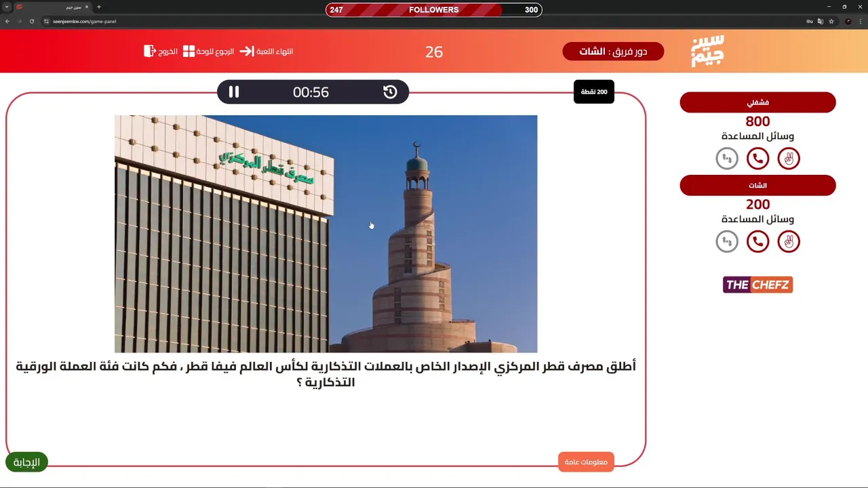
Task: Use the phone-call lifeline for team فشفلي
Action: pyautogui.click(x=757, y=159)
